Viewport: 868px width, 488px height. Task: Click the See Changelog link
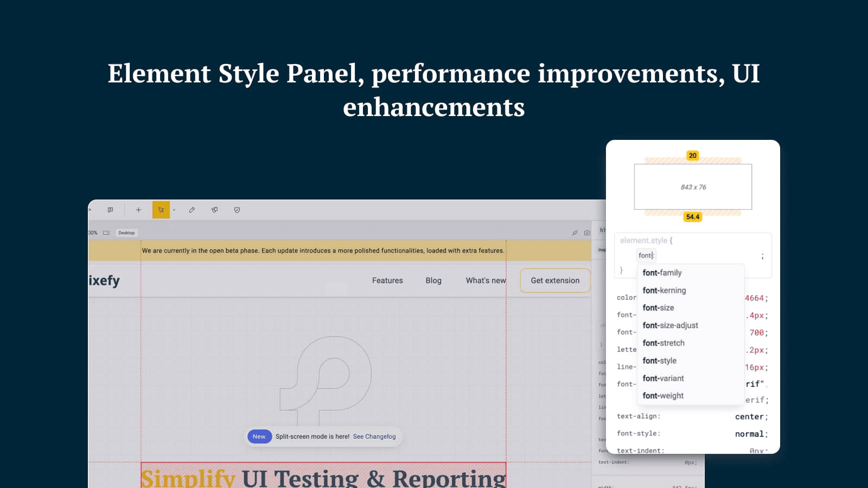374,436
